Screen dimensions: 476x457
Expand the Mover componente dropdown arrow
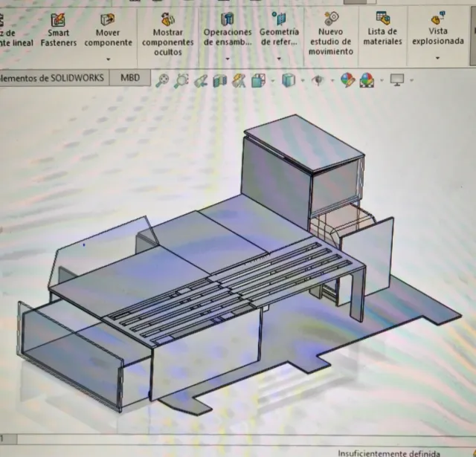tap(108, 59)
